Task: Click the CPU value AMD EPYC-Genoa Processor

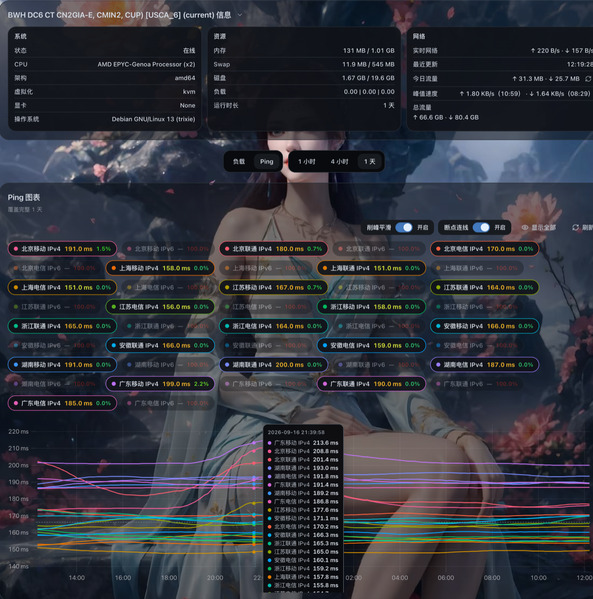Action: (146, 64)
